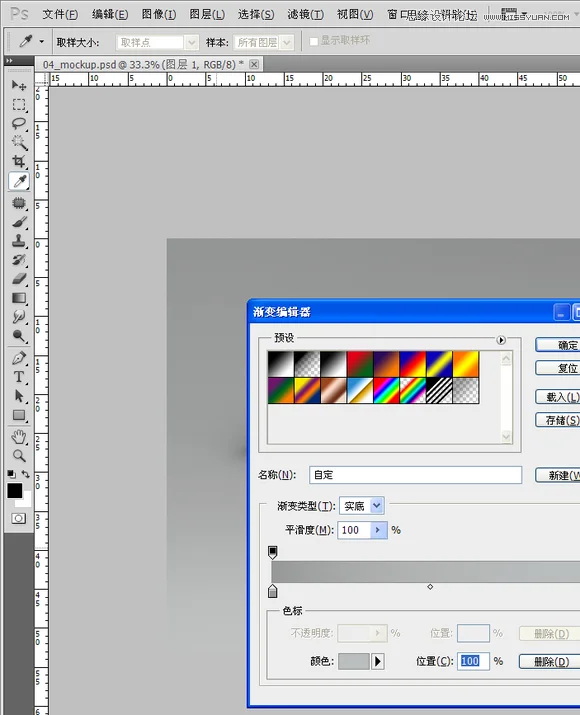Click the 平滑度 value field
The image size is (580, 715).
pyautogui.click(x=354, y=530)
